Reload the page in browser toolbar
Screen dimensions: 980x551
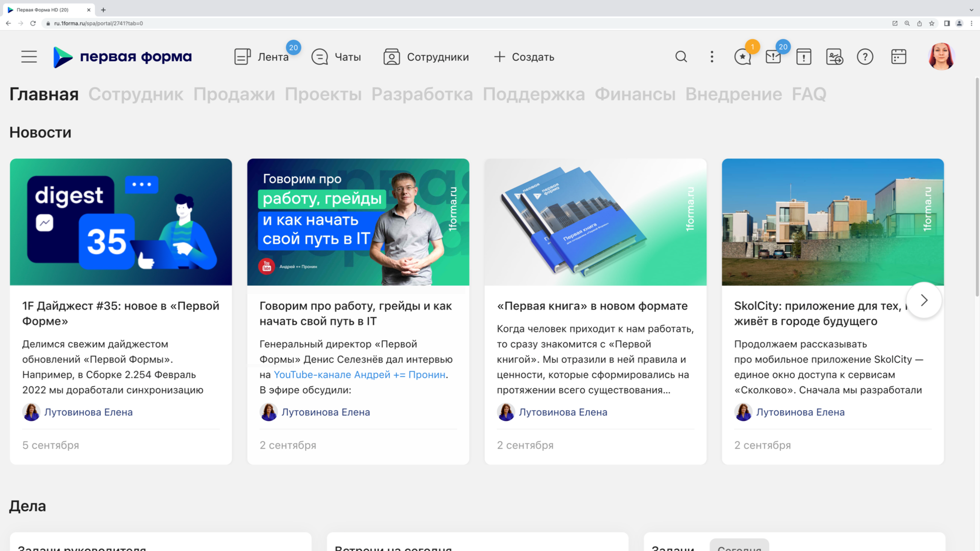click(33, 23)
